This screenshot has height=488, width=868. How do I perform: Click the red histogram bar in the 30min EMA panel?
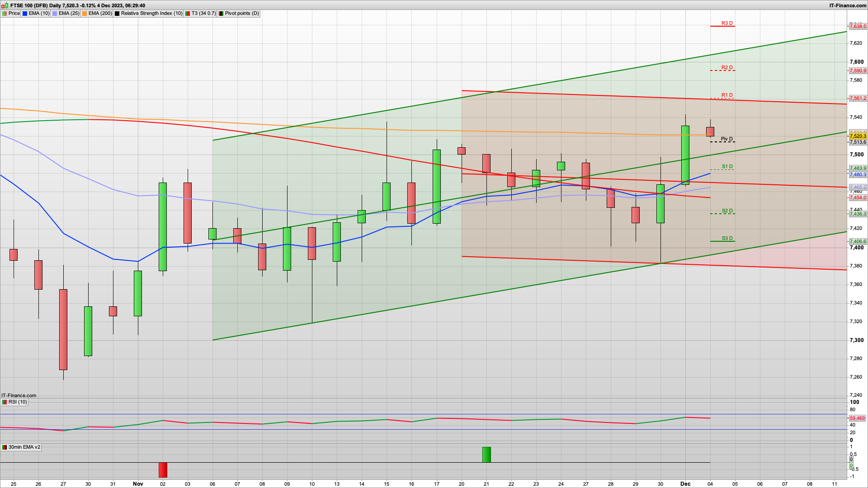click(163, 470)
